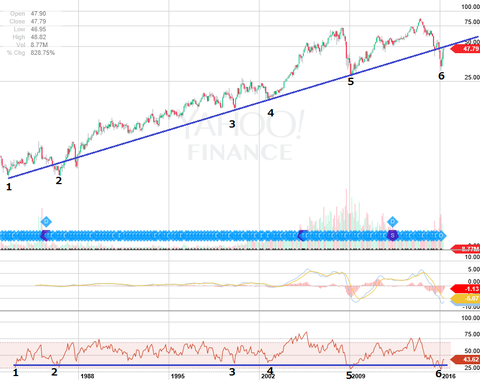Click the Vol value 8.77M in the legend
The image size is (480, 380).
click(x=39, y=45)
